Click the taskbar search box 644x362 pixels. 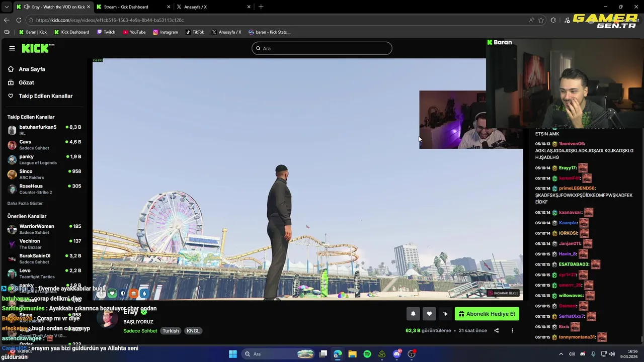click(x=278, y=354)
